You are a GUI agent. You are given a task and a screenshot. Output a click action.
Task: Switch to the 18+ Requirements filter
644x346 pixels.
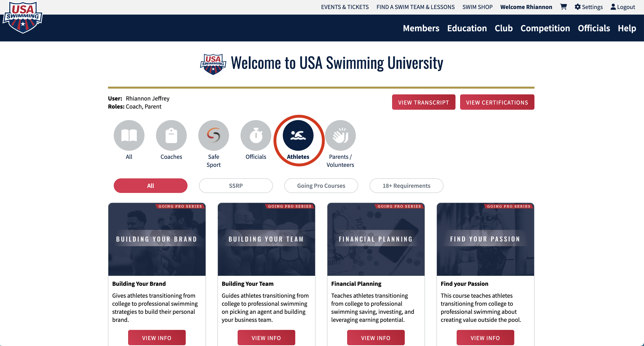coord(406,185)
